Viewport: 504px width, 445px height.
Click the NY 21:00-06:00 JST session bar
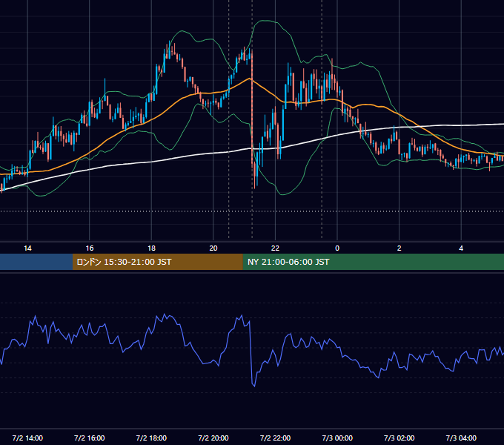[x=373, y=262]
